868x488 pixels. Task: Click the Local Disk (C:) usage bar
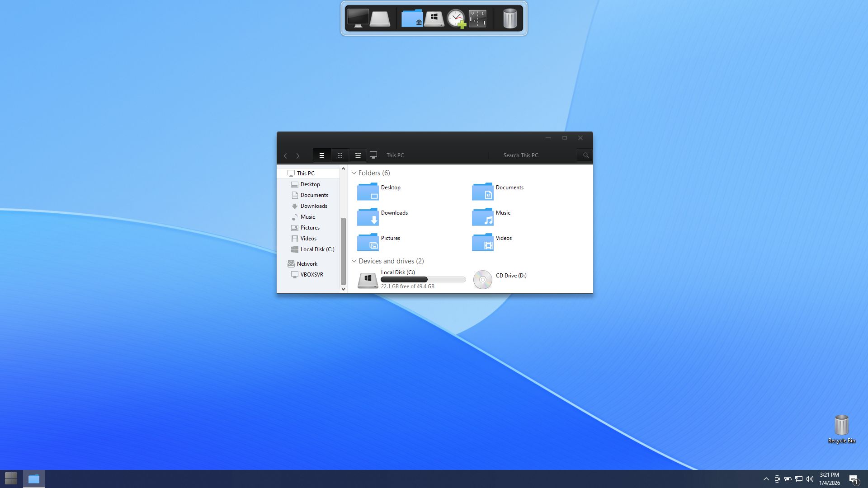tap(423, 280)
